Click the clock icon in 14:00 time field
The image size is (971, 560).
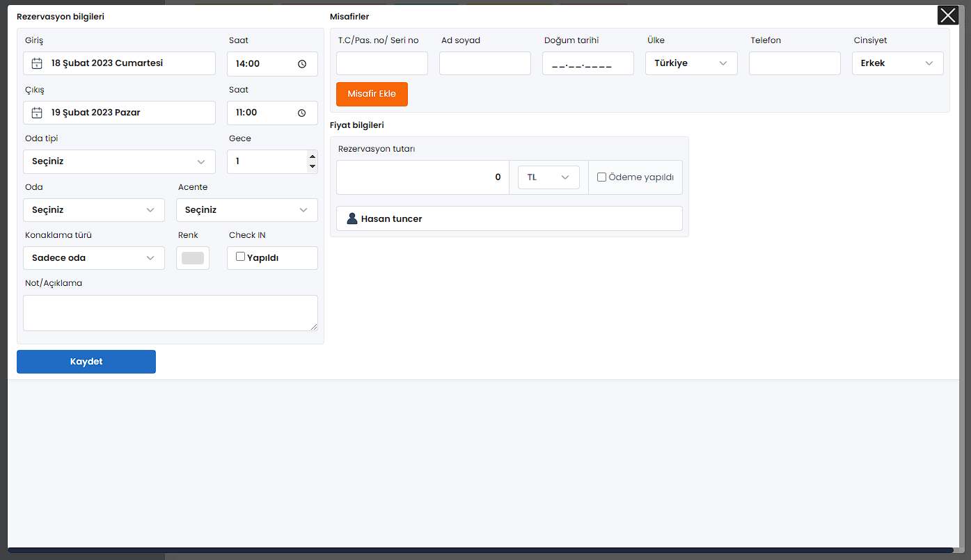(302, 64)
